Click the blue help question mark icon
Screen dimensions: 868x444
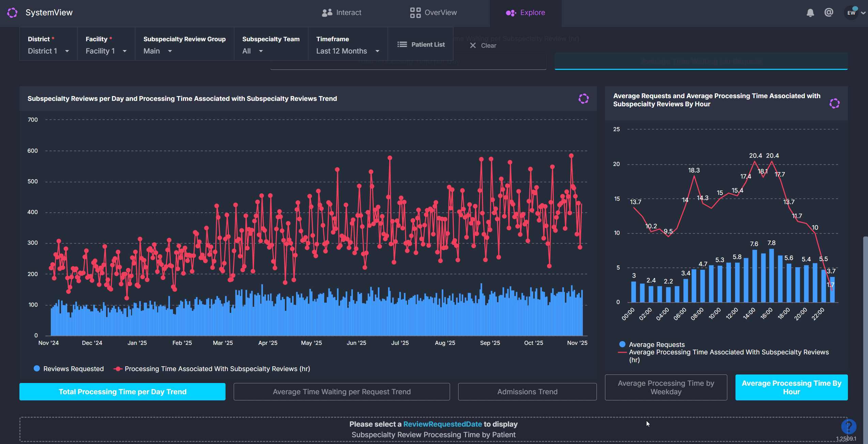pos(849,426)
